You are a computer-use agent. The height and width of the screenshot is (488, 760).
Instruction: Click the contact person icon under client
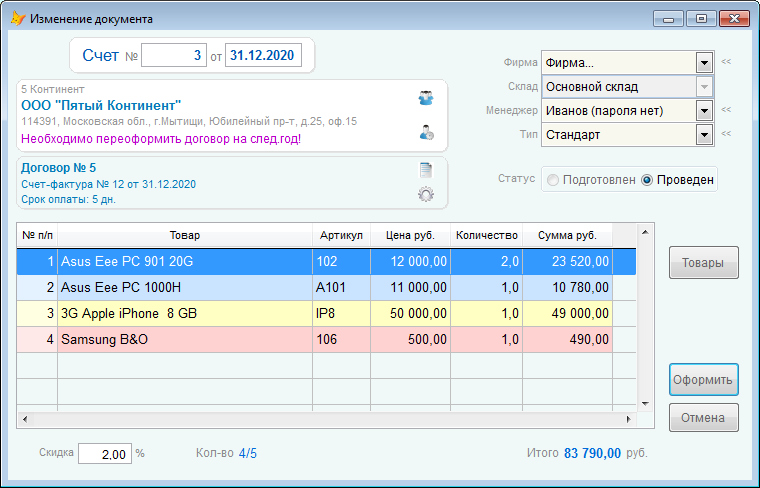[x=427, y=132]
